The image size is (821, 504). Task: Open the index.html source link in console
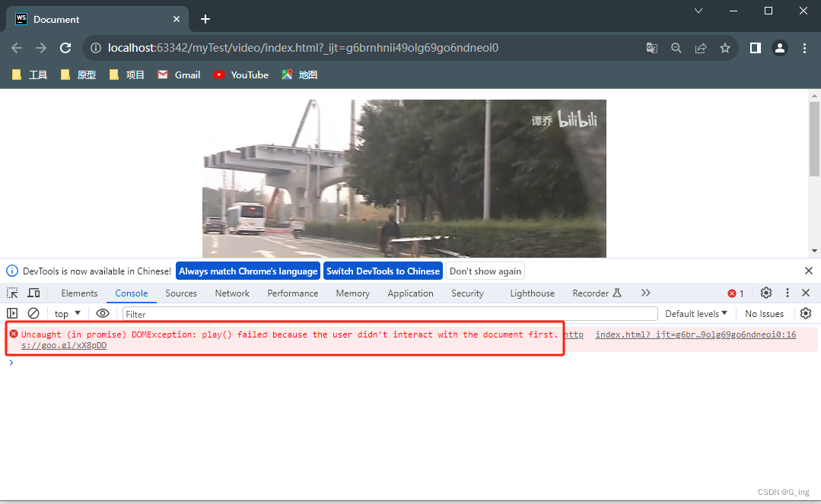(695, 334)
